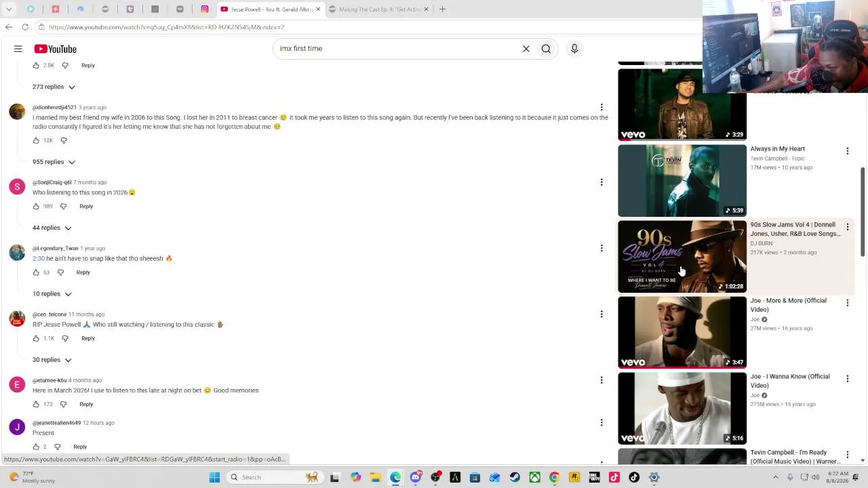Viewport: 868px width, 488px height.
Task: Open the @dionhmedji4521 channel link
Action: pos(54,107)
